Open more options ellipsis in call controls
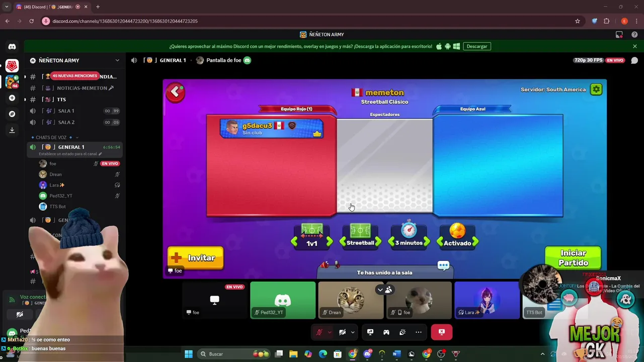644x362 pixels. 419,332
